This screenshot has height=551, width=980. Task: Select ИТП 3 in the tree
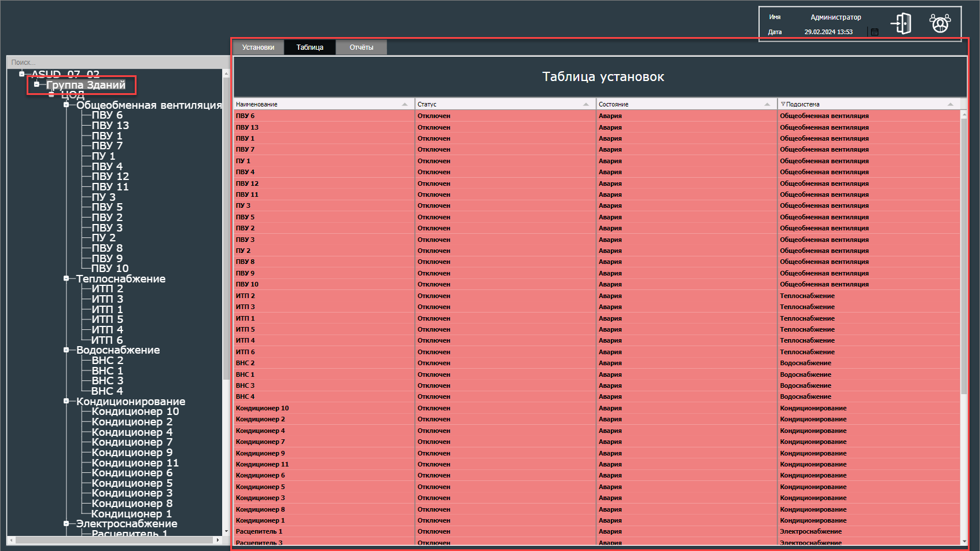(107, 299)
